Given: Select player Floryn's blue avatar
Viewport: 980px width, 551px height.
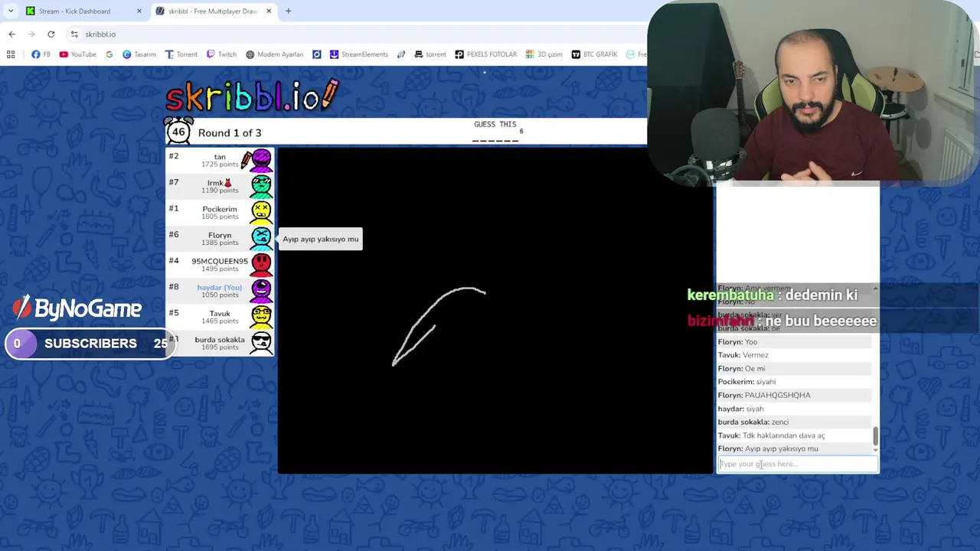Looking at the screenshot, I should tap(261, 238).
